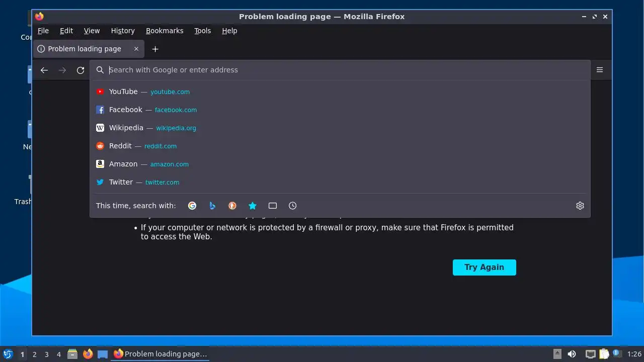644x362 pixels.
Task: Click the Try Again button
Action: pos(485,267)
